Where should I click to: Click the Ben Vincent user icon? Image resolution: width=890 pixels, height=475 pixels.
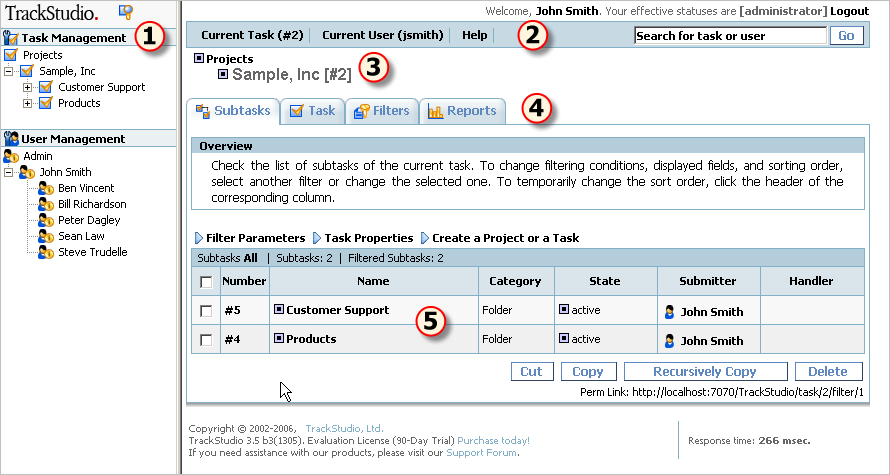pyautogui.click(x=46, y=188)
